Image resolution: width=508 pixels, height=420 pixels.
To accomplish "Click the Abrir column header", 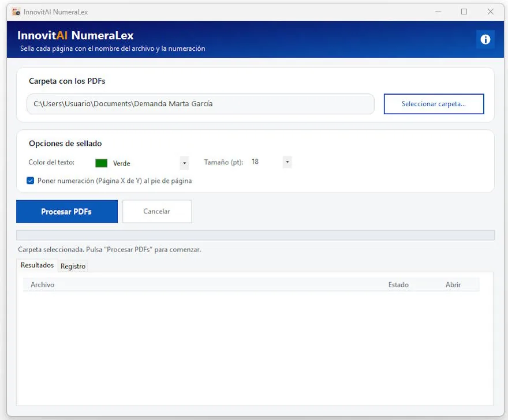I will pos(453,285).
